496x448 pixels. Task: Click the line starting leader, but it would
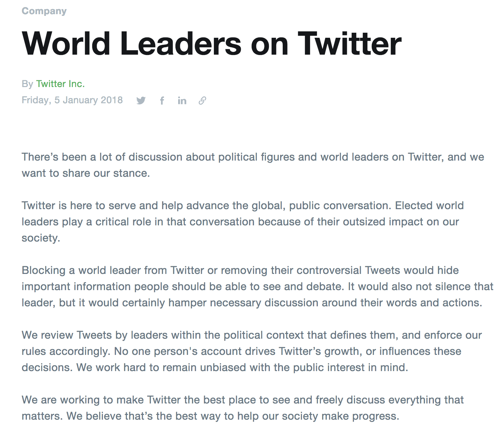[x=252, y=303]
